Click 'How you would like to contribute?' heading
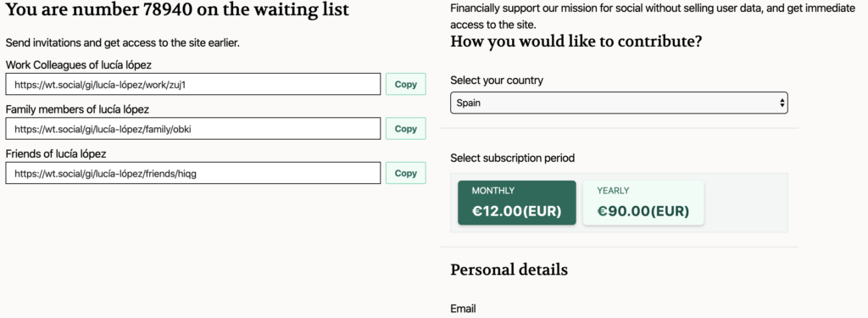868x318 pixels. 576,42
